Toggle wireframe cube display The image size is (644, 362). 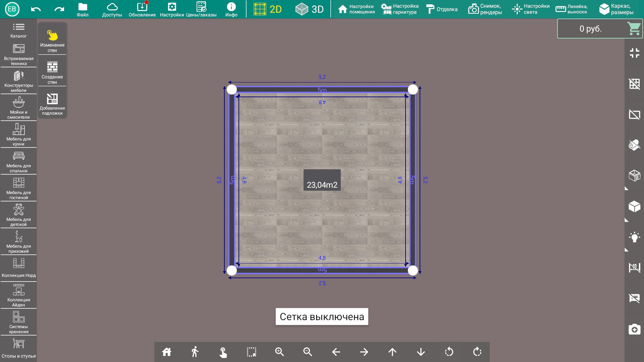coord(634,175)
